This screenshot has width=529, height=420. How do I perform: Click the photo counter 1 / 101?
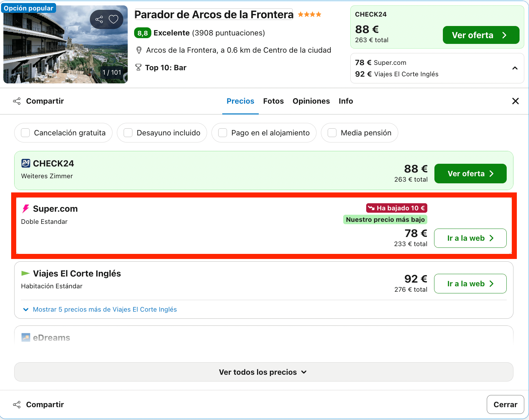click(x=112, y=72)
